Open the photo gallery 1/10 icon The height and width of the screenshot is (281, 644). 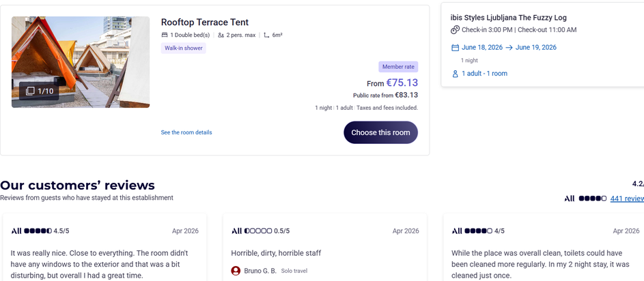click(30, 91)
